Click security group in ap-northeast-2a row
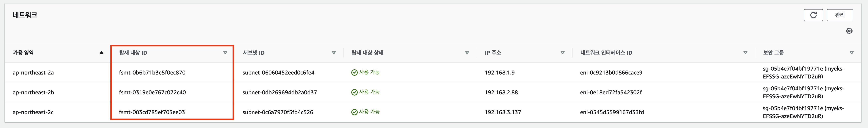 point(803,73)
